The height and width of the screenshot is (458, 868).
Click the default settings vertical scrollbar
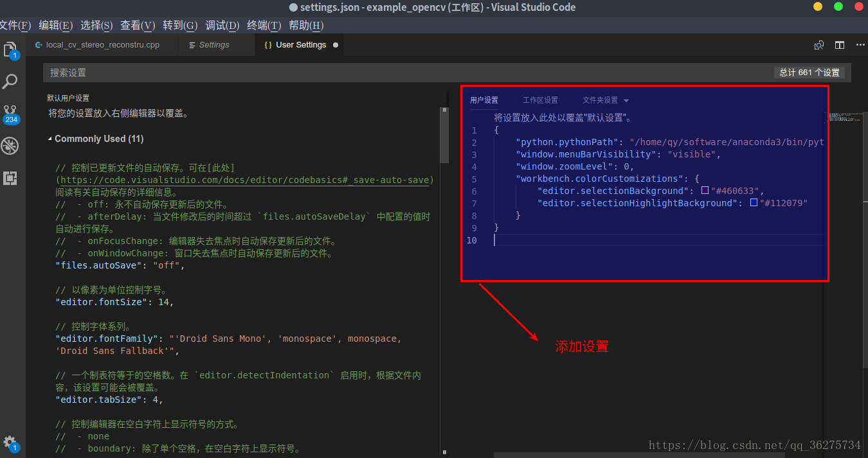click(x=444, y=136)
